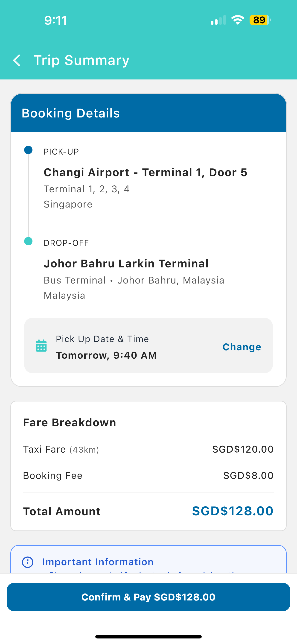Image resolution: width=297 pixels, height=644 pixels.
Task: Tap the Trip Summary title
Action: coord(82,60)
